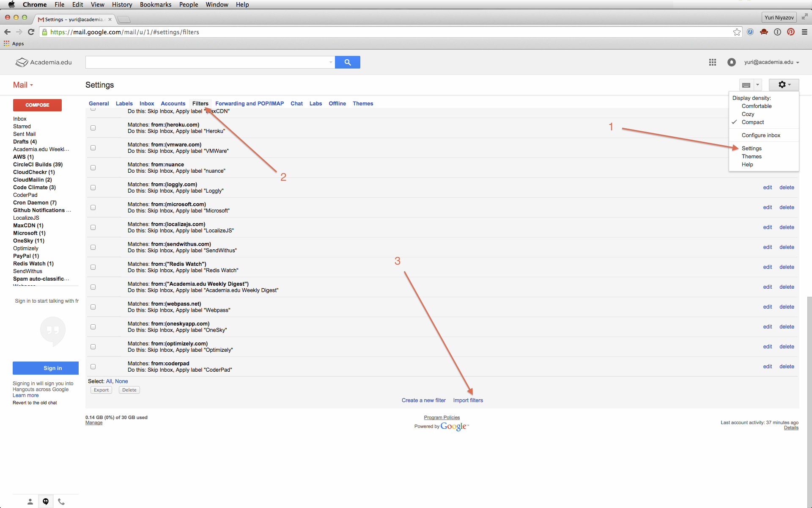Open the Filters settings tab

(x=200, y=104)
